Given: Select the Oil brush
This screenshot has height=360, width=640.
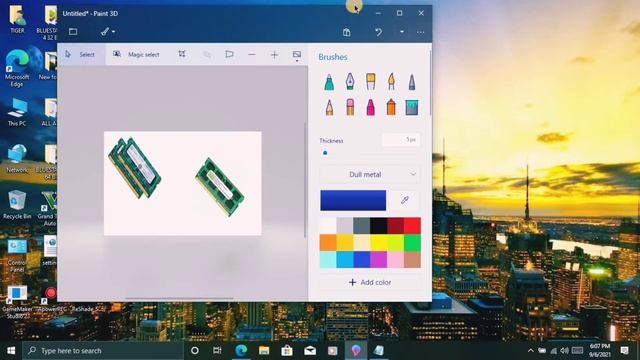Looking at the screenshot, I should click(x=370, y=82).
